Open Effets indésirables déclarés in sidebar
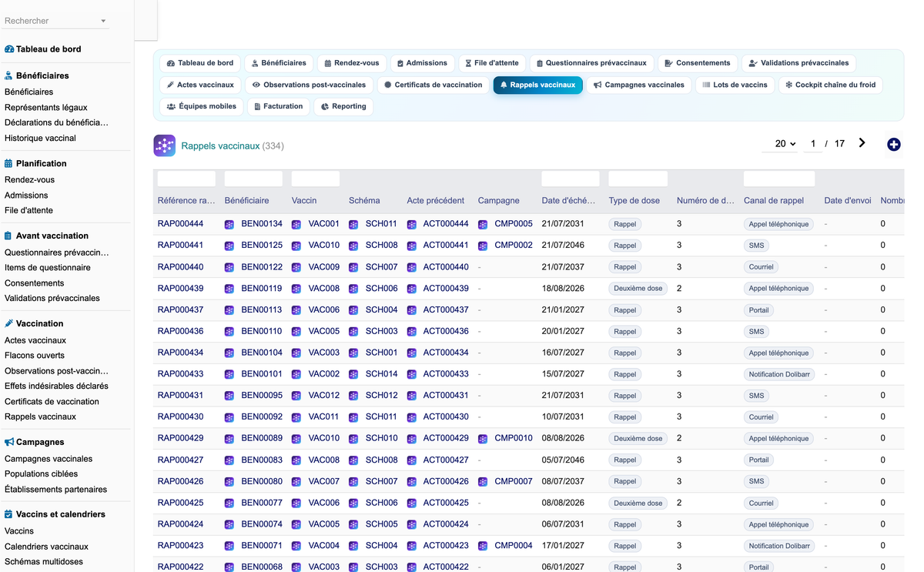 56,386
